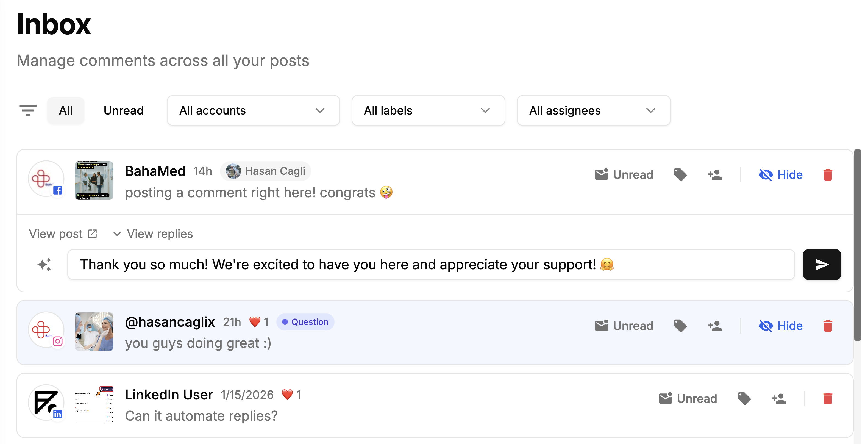The image size is (868, 444).
Task: Delete the LinkedIn User comment
Action: (828, 398)
